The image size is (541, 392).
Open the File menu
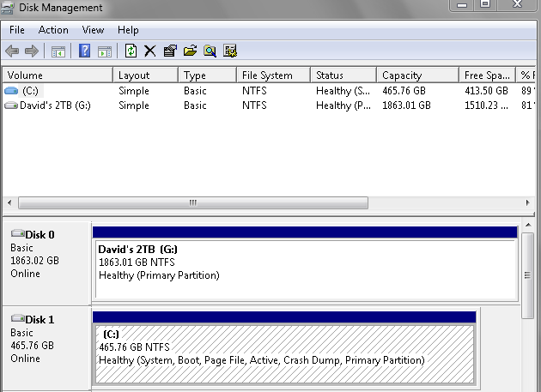click(17, 30)
